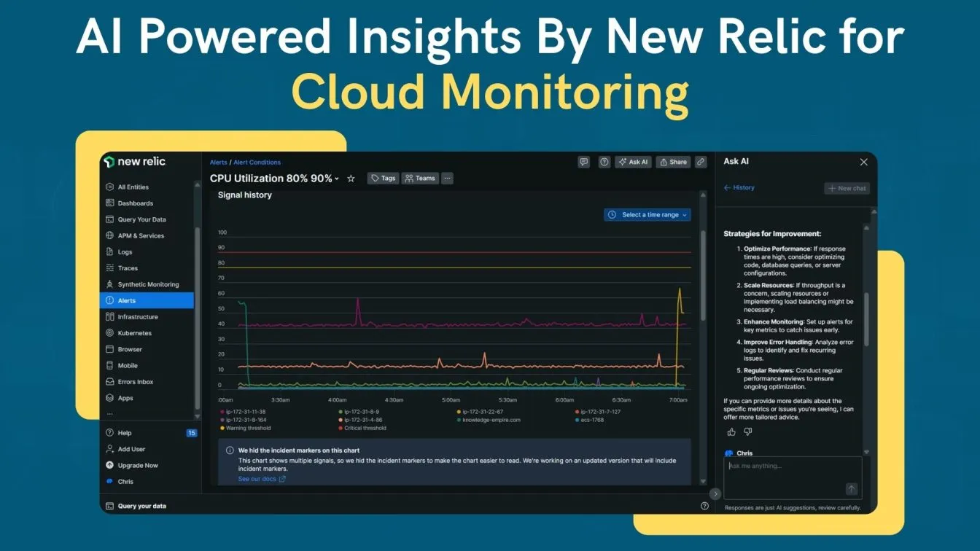Collapse the Ask AI panel with the chevron

click(715, 493)
